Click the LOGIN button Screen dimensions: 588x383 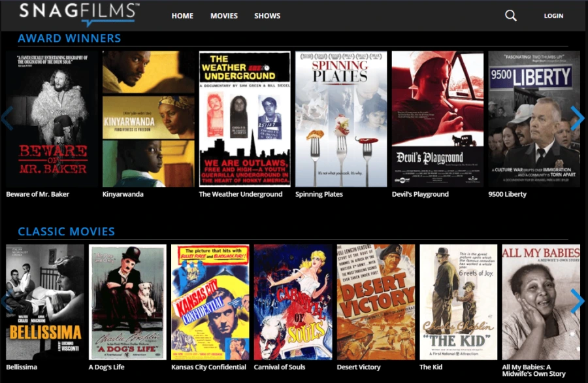point(553,16)
